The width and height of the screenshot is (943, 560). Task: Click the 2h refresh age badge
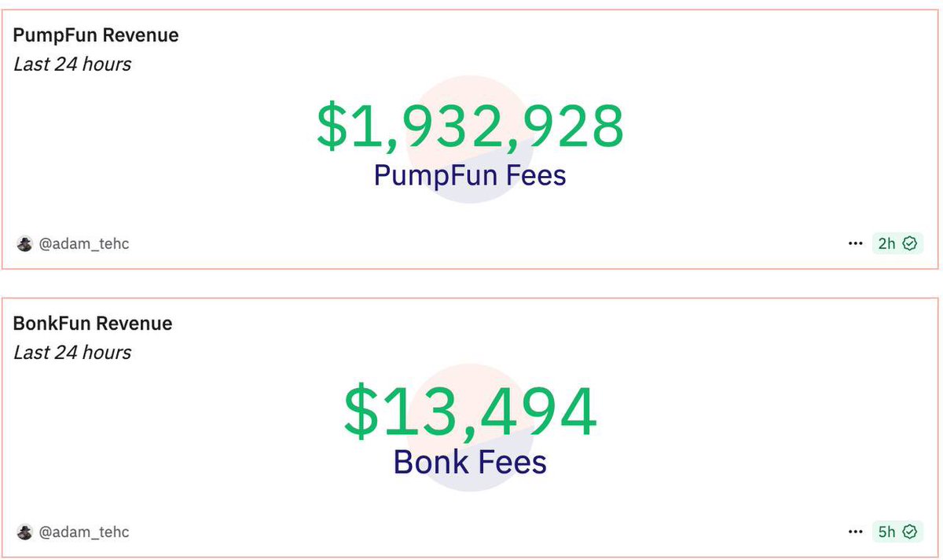point(897,243)
